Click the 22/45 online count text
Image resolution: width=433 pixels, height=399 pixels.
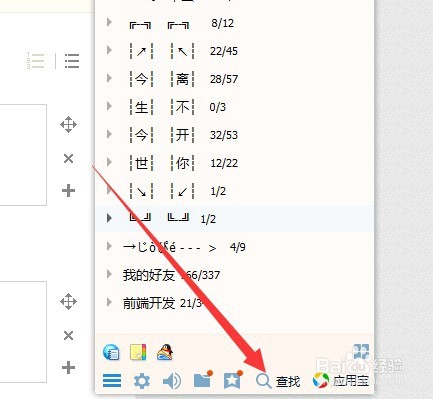224,51
